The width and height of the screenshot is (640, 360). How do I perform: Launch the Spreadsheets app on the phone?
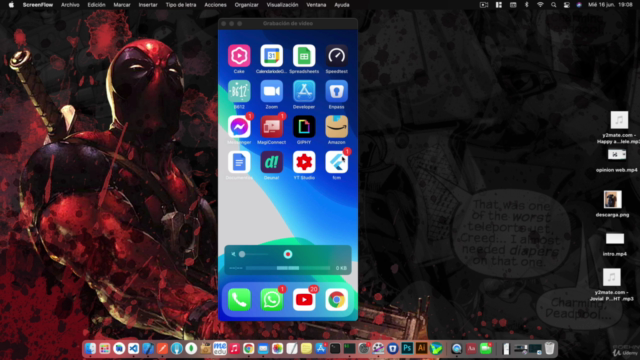pyautogui.click(x=304, y=56)
